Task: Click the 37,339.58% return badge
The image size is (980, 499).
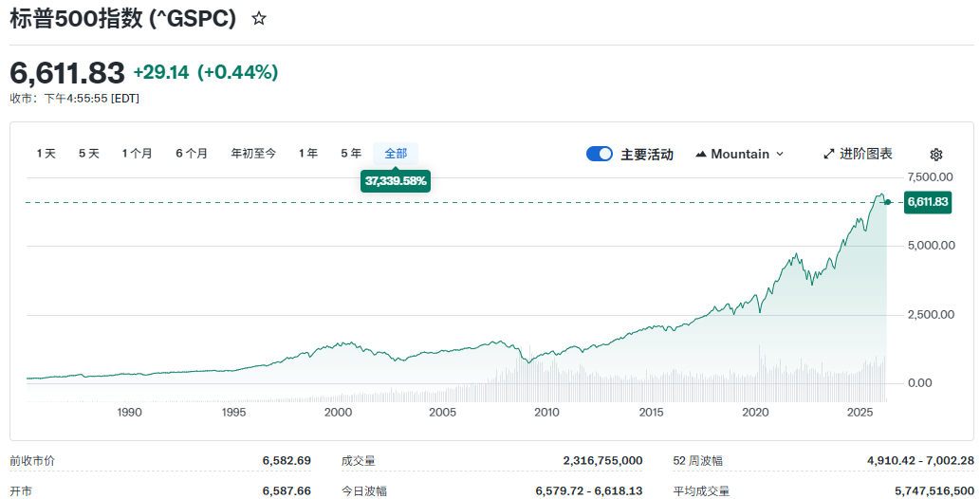Action: click(396, 180)
